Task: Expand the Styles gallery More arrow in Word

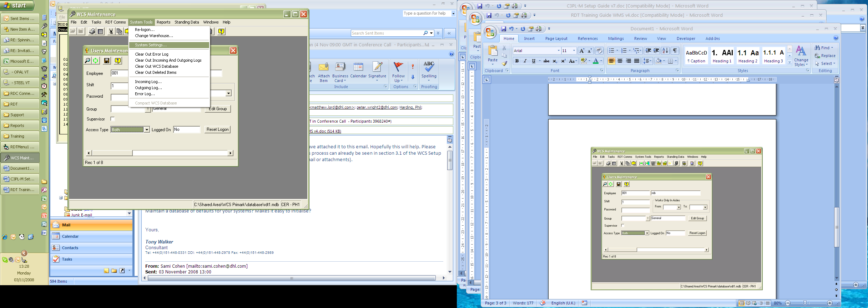Action: click(x=789, y=63)
